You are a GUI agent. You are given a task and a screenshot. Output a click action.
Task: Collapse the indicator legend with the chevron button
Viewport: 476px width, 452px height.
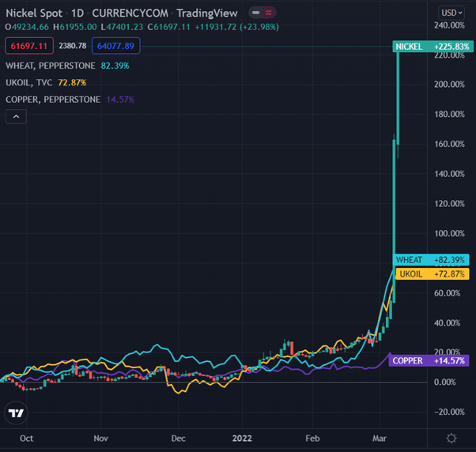(16, 116)
